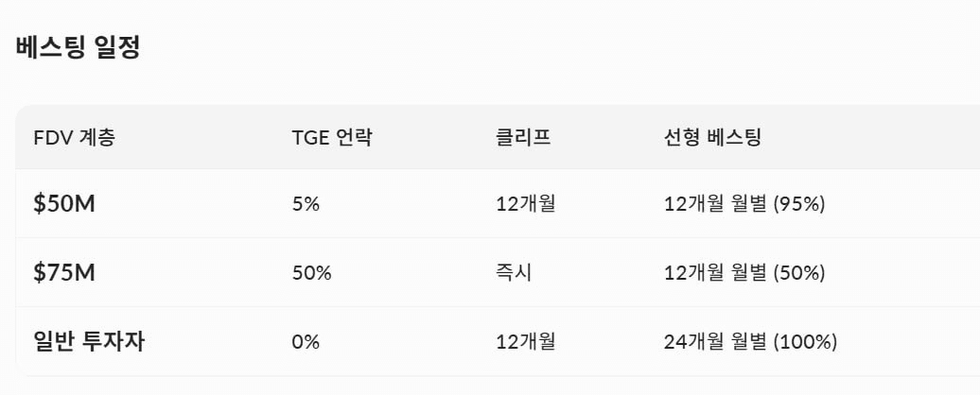The width and height of the screenshot is (980, 395).
Task: Click the 베스팅 일정 heading
Action: (79, 48)
